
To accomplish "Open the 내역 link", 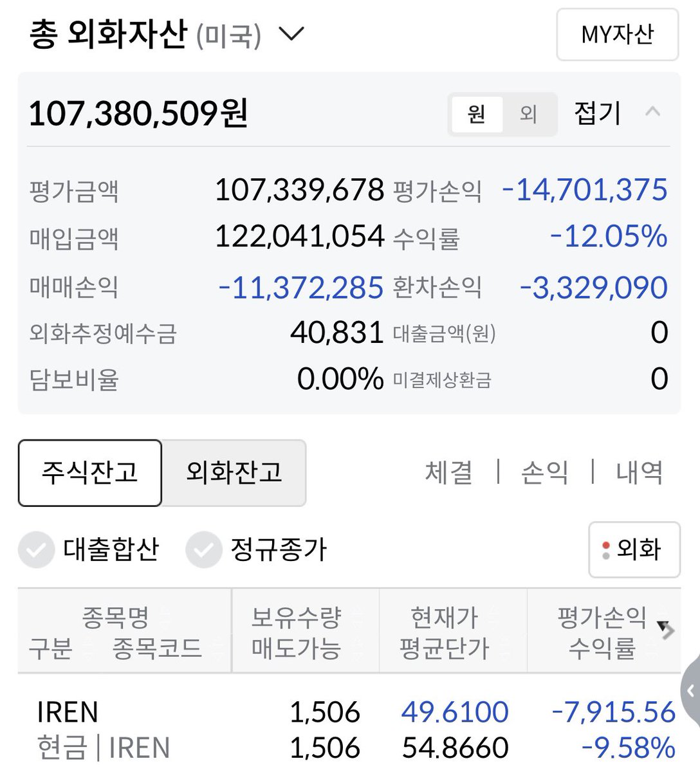I will (x=639, y=472).
